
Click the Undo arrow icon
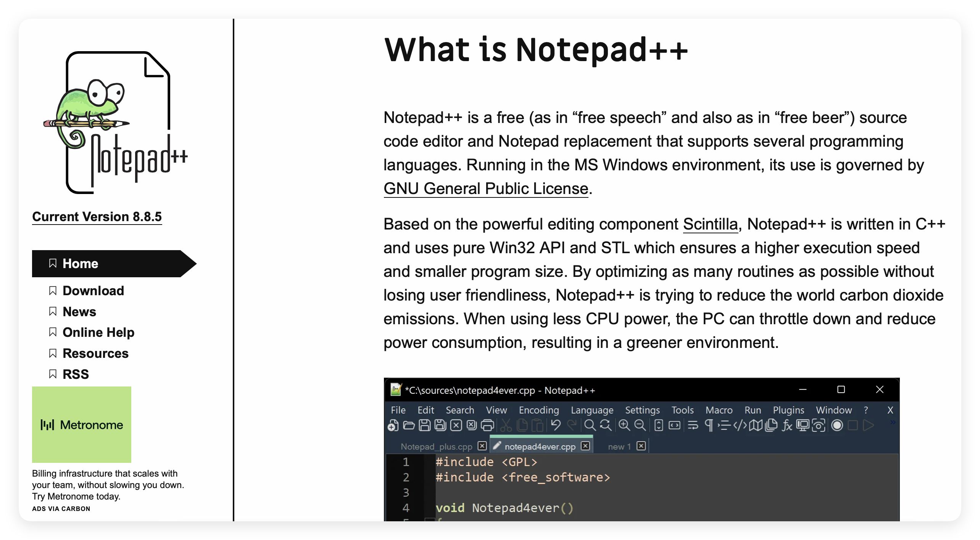[x=556, y=425]
